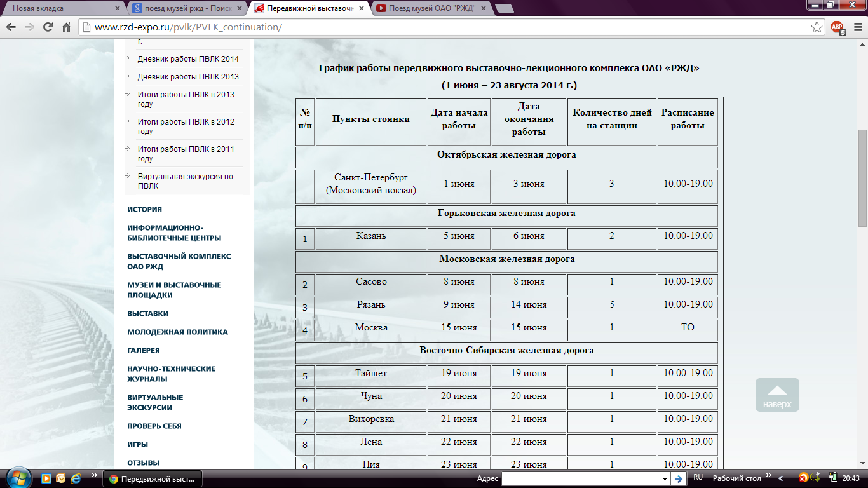Switch input language via RU indicator

(698, 477)
